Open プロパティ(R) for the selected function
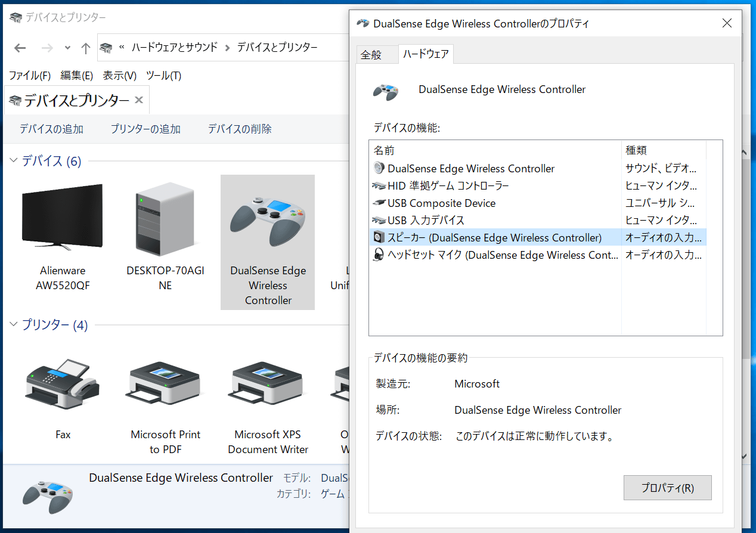The width and height of the screenshot is (756, 533). (668, 488)
